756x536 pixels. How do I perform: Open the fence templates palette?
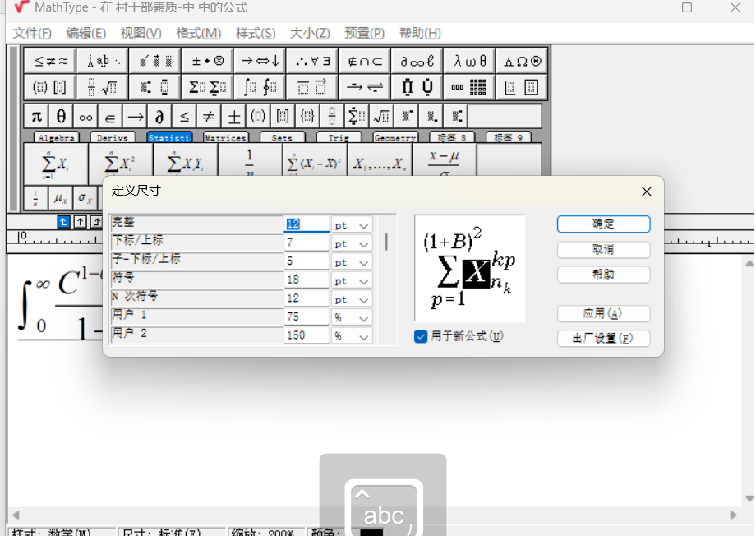pyautogui.click(x=50, y=87)
